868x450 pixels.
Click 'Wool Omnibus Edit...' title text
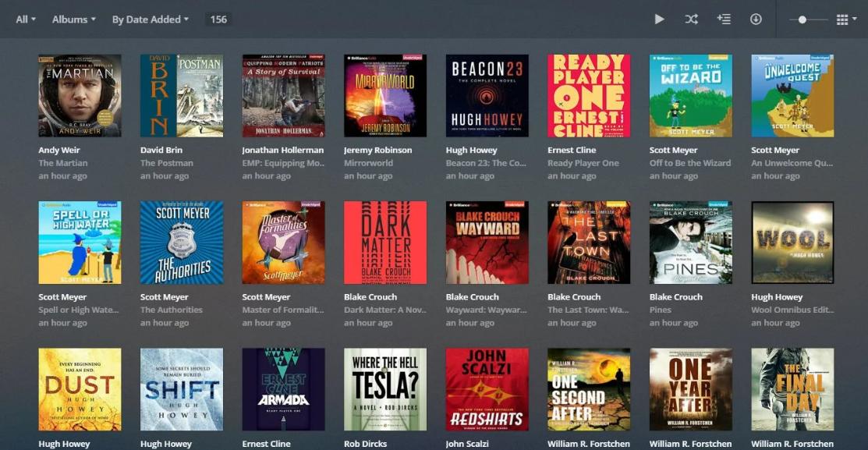point(792,310)
